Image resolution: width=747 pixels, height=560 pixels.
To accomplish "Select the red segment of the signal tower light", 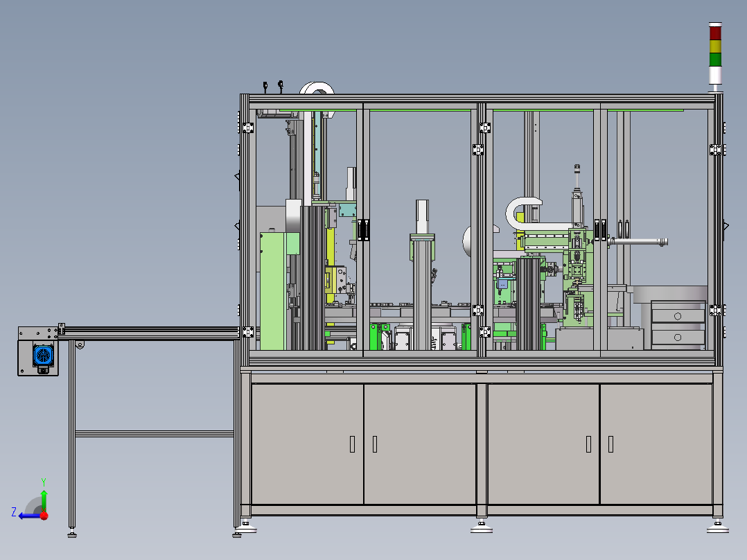I will pyautogui.click(x=715, y=33).
